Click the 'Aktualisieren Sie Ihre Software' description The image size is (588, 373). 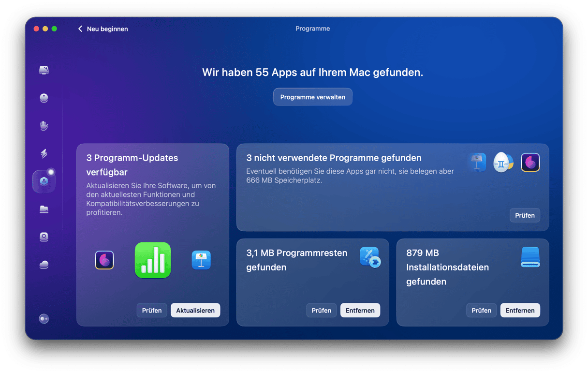(151, 199)
